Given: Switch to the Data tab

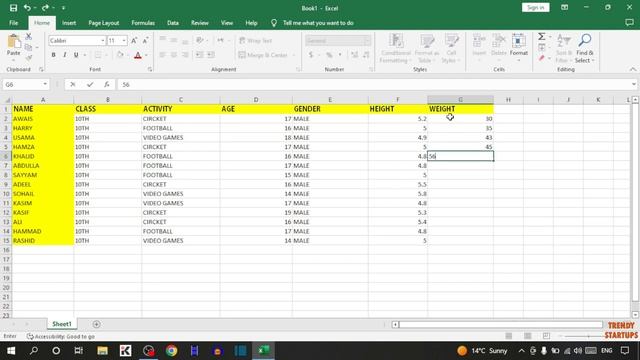Looking at the screenshot, I should (173, 23).
